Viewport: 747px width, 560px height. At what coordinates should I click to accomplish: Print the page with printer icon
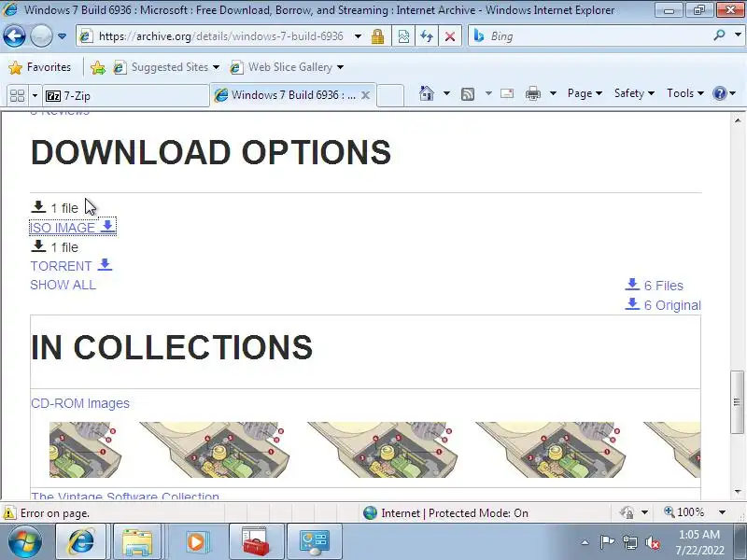click(x=532, y=93)
